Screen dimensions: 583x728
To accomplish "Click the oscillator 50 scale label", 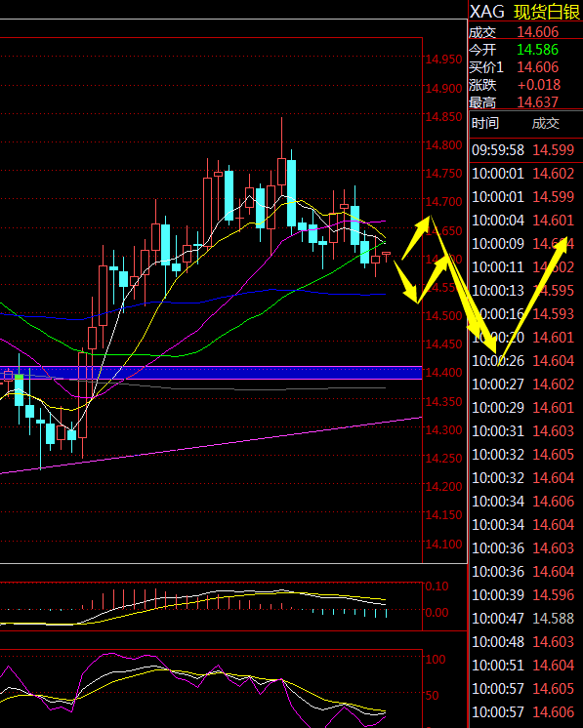I will point(432,696).
